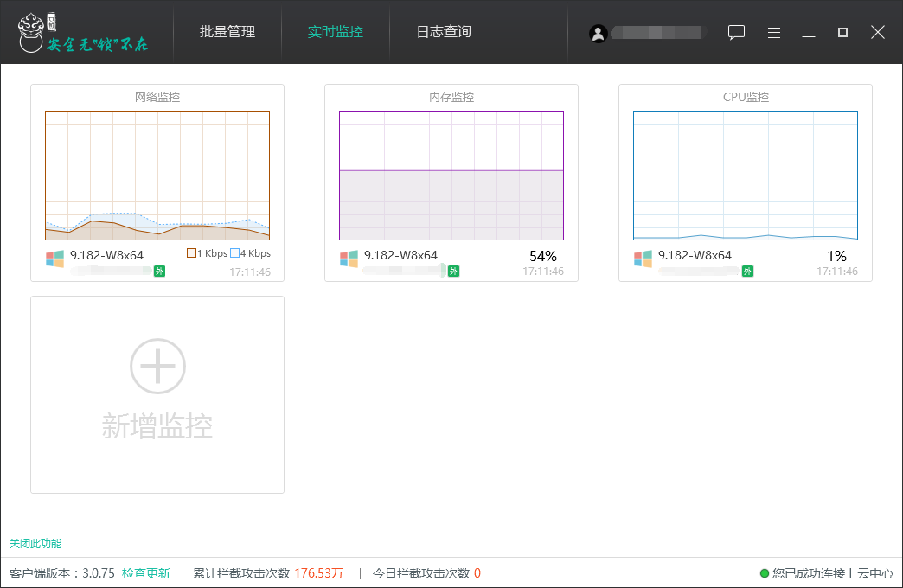Open the hamburger menu icon

point(774,32)
